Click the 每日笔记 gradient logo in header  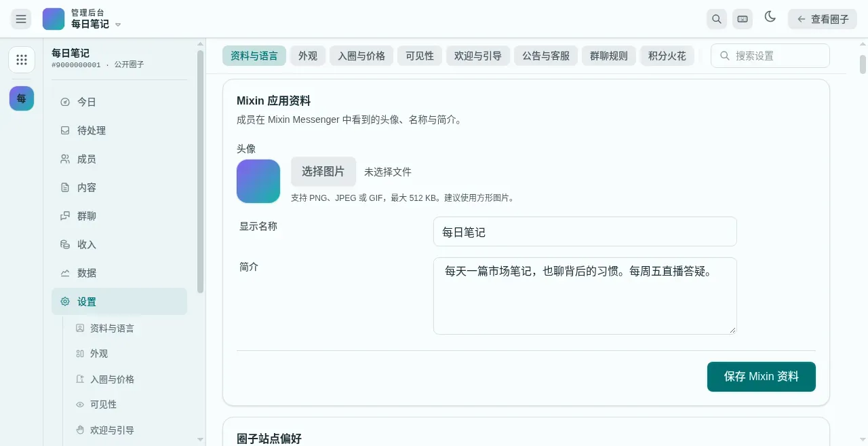tap(54, 19)
